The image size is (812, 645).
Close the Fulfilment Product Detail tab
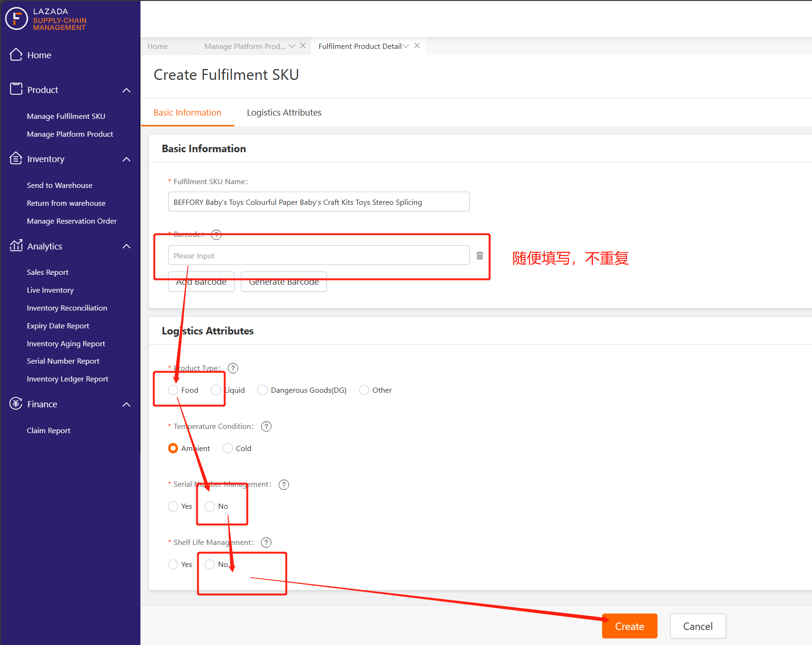[417, 46]
